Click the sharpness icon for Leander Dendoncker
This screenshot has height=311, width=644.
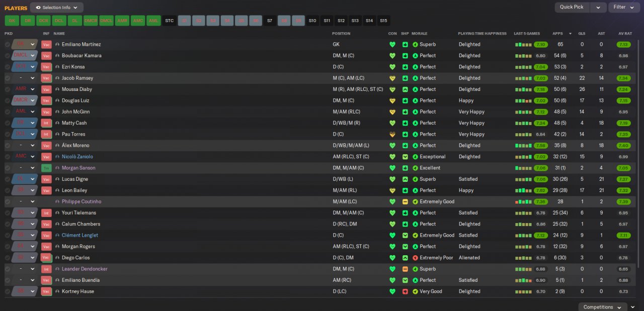pyautogui.click(x=405, y=269)
